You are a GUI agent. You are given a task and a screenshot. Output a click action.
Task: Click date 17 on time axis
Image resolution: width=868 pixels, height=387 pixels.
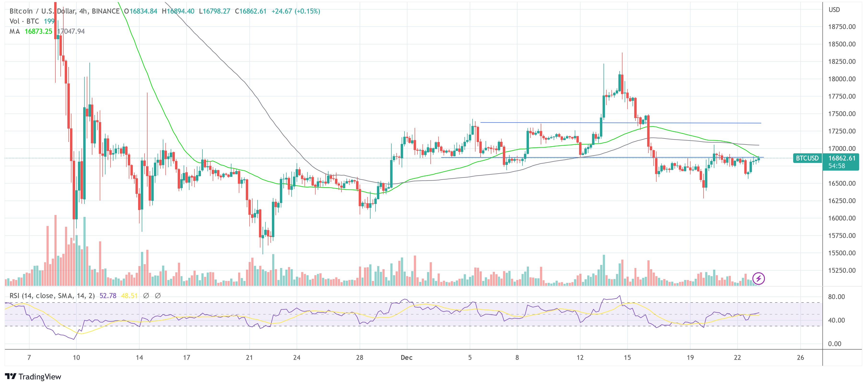pyautogui.click(x=186, y=358)
